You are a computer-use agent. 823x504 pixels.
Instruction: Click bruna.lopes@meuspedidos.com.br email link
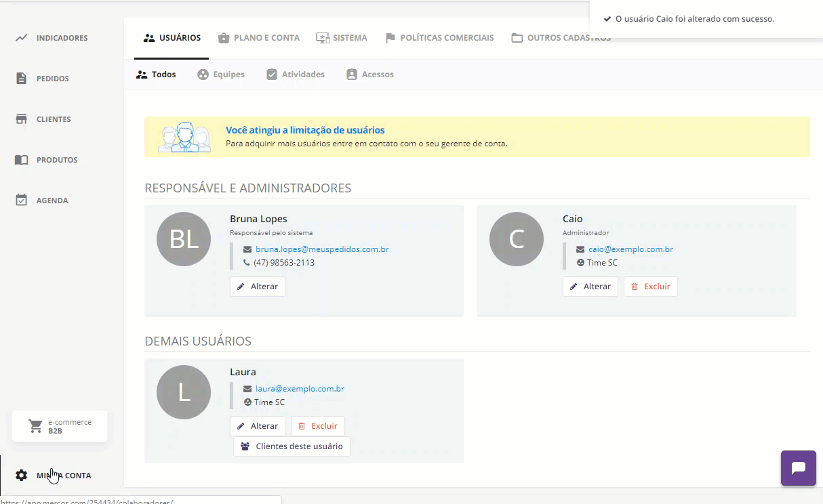click(x=321, y=249)
